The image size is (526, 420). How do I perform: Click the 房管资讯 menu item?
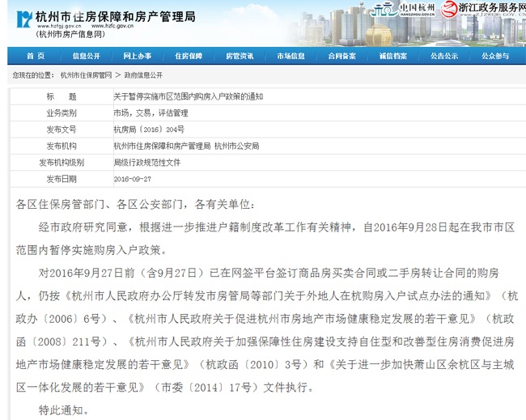[240, 56]
